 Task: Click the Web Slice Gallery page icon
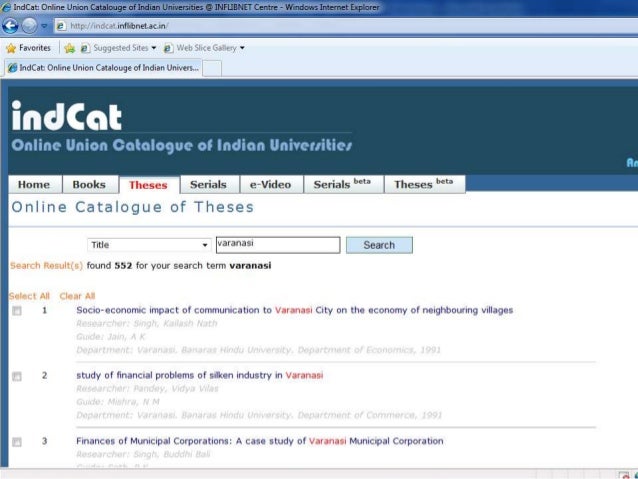168,48
